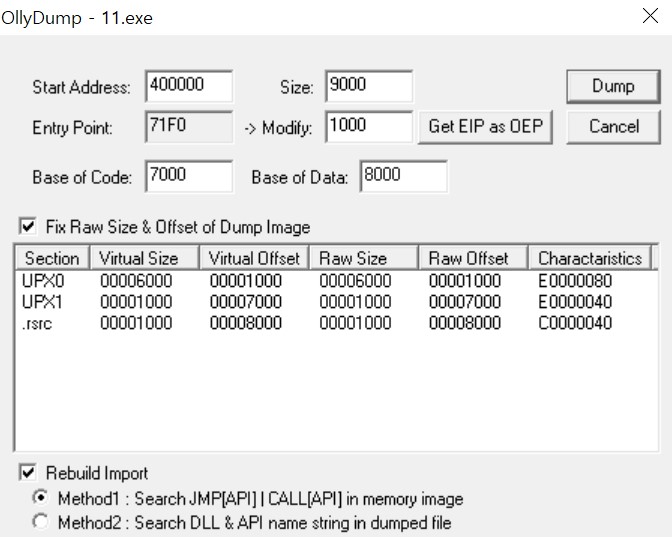
Task: Click the Cancel button
Action: [x=613, y=127]
